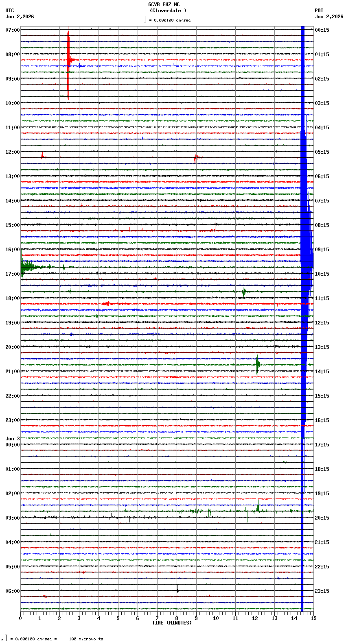Click the 17:00 UTC time label
Image resolution: width=346 pixels, height=644 pixels.
tap(13, 274)
